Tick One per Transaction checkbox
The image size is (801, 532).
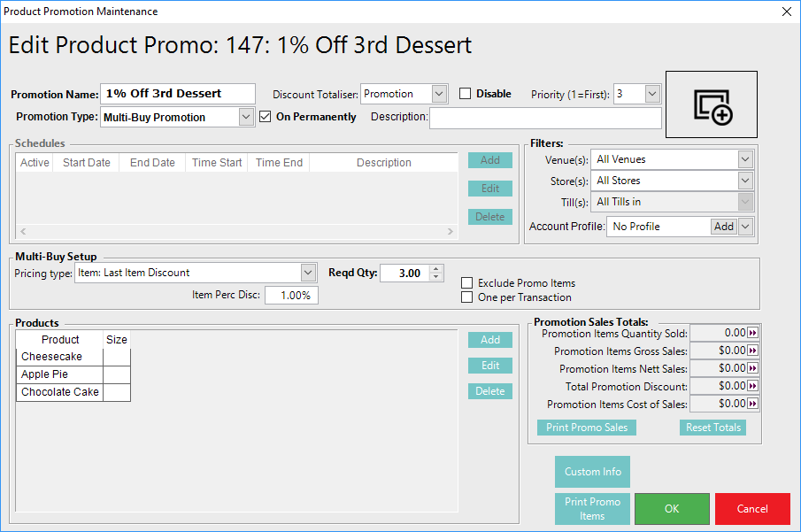pyautogui.click(x=467, y=297)
